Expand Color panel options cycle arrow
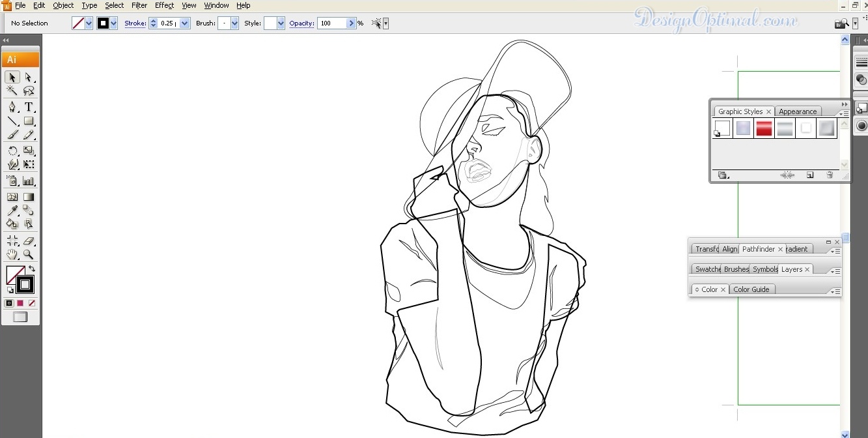868x438 pixels. click(x=697, y=289)
